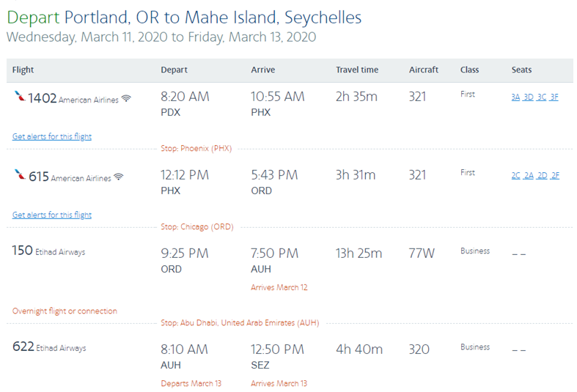
Task: Select seat 2A on flight 615
Action: pyautogui.click(x=529, y=175)
